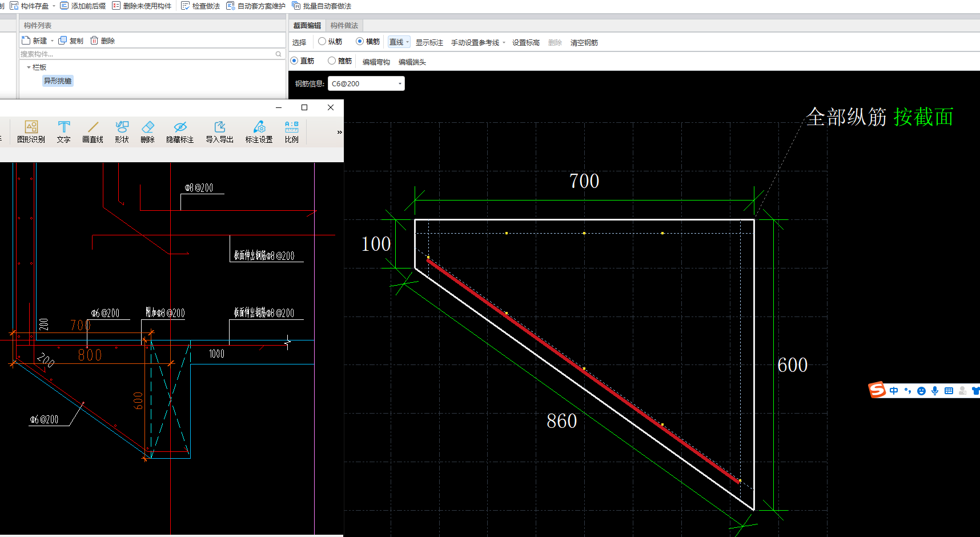Click the Sogou microphone voice icon
Viewport: 980px width, 537px height.
(x=935, y=391)
